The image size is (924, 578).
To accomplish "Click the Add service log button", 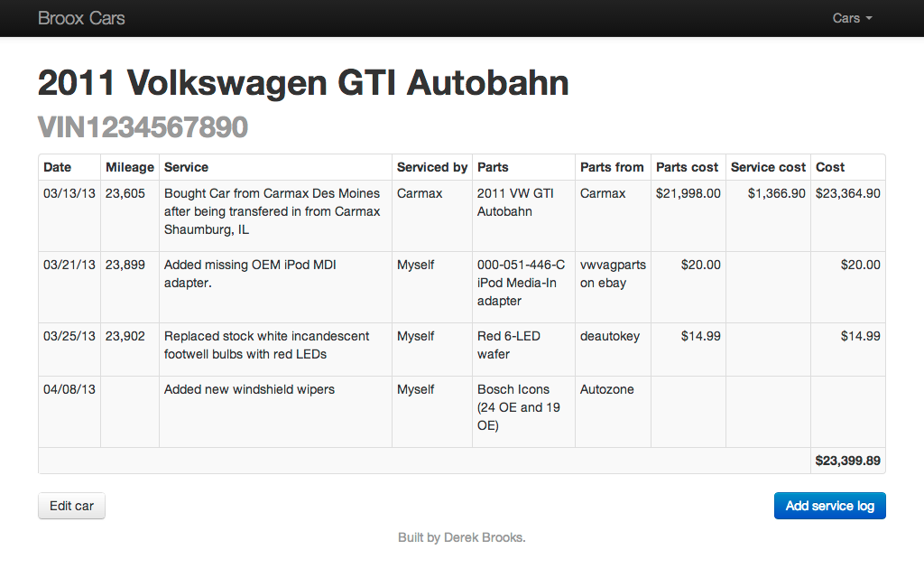I will [829, 506].
